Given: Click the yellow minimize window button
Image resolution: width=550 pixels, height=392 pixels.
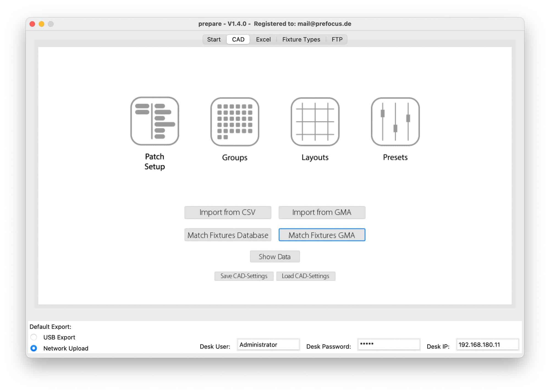Looking at the screenshot, I should point(42,24).
